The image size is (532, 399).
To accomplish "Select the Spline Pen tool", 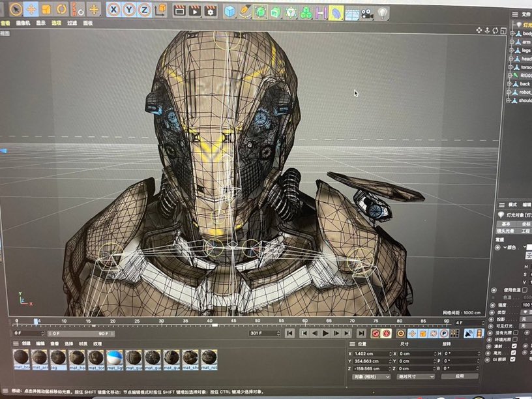I will coord(245,12).
